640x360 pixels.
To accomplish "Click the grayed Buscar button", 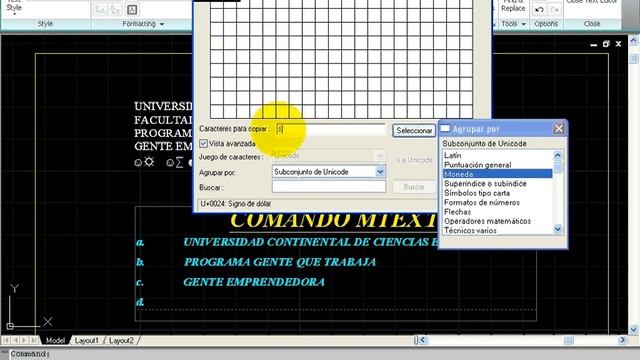I will (414, 187).
